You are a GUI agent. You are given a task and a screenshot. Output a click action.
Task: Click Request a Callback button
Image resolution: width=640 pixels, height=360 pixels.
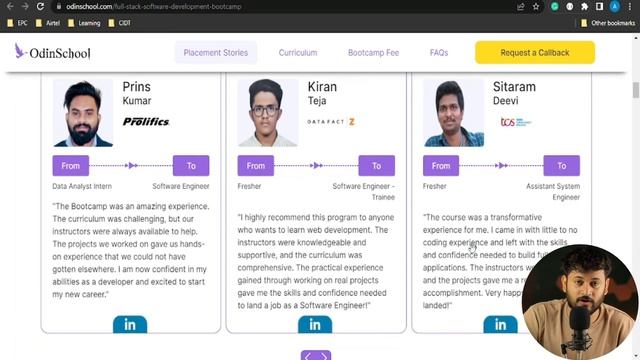535,53
